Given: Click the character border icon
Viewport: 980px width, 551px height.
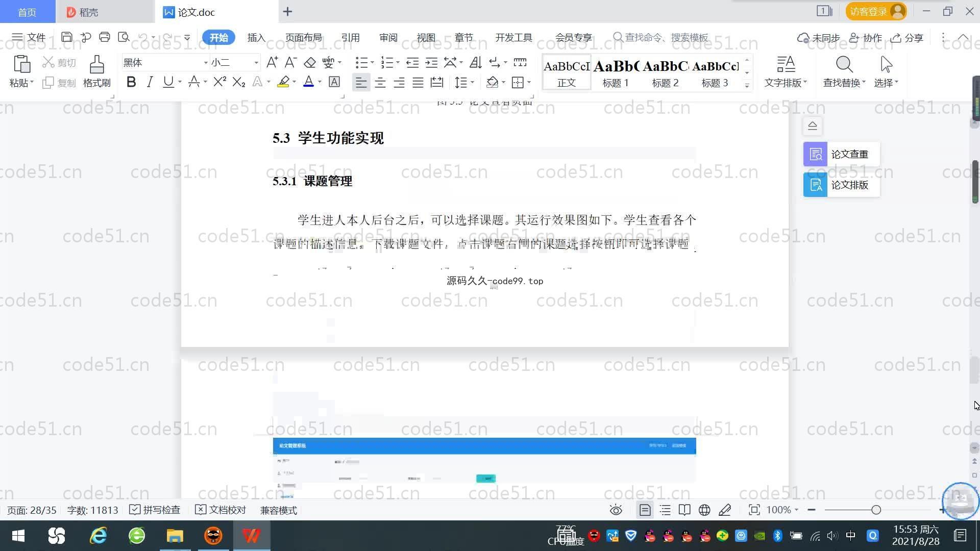Looking at the screenshot, I should (x=334, y=82).
